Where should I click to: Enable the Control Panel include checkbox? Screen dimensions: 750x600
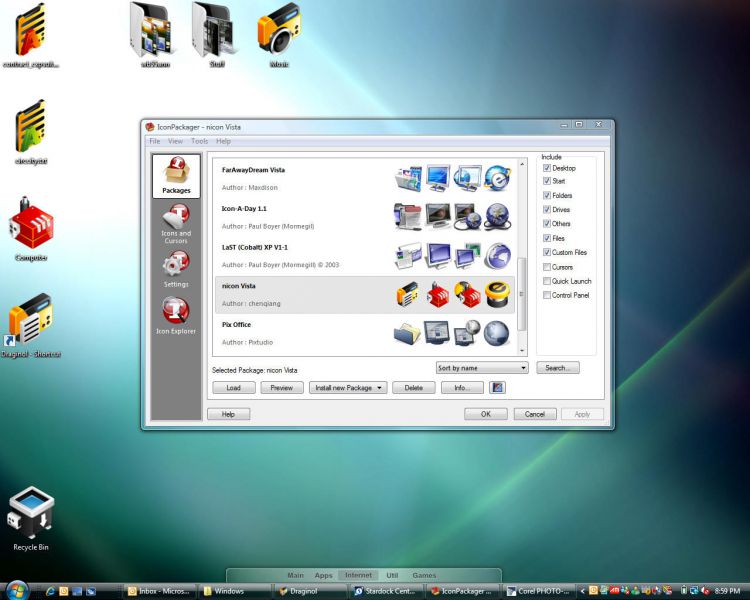click(x=547, y=295)
